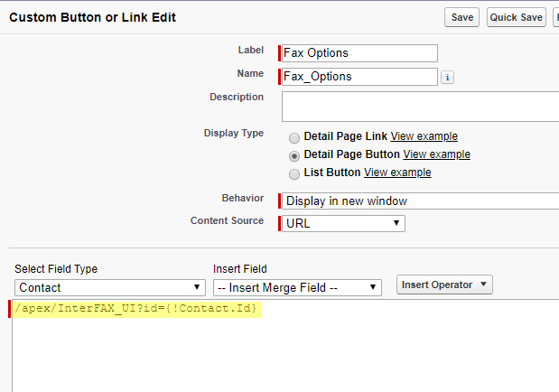
Task: Open View example link for List Button
Action: click(397, 173)
